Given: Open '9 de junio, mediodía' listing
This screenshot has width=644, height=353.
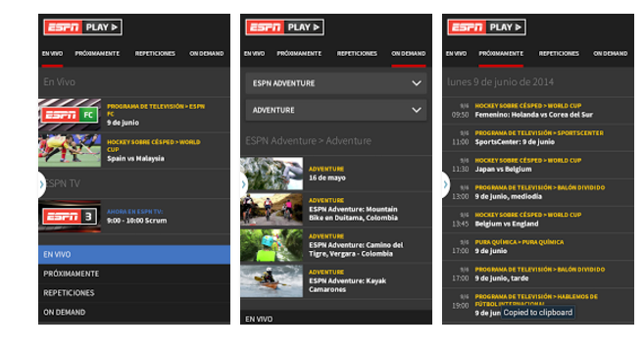Looking at the screenshot, I should click(x=508, y=196).
